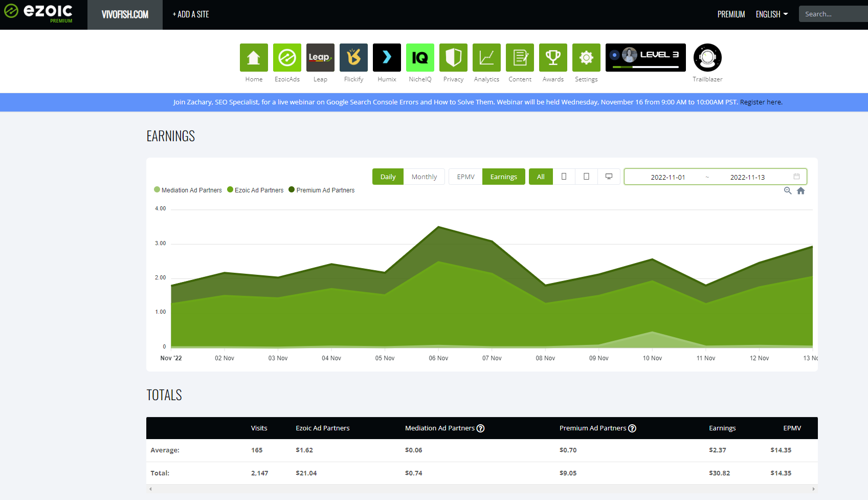The height and width of the screenshot is (500, 868).
Task: Click the total earnings value $30.82
Action: [x=719, y=473]
